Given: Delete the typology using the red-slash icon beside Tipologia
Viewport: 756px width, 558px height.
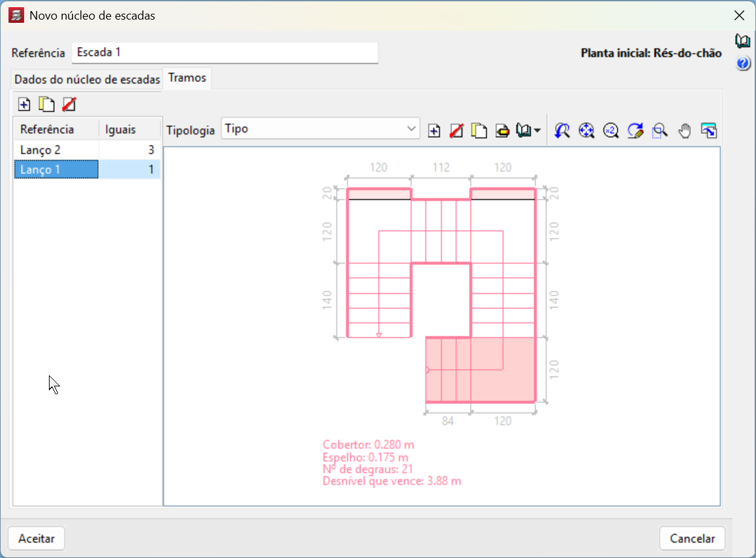Looking at the screenshot, I should click(x=457, y=131).
